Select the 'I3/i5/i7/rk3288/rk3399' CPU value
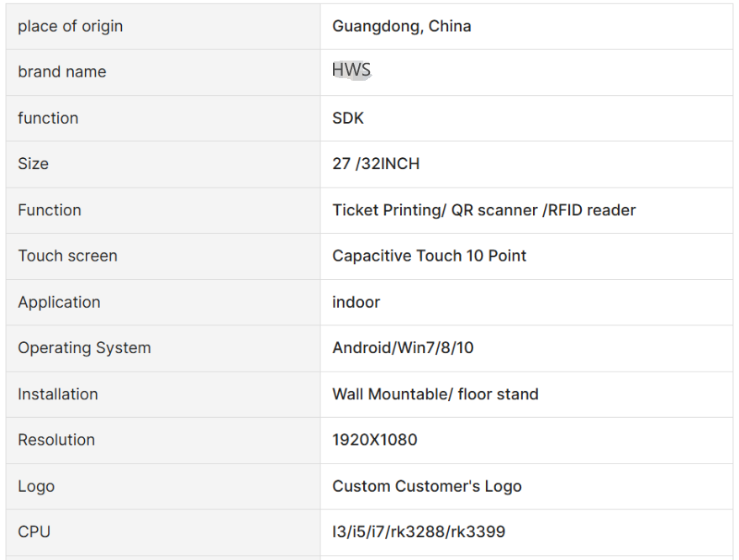The image size is (739, 560). tap(419, 532)
